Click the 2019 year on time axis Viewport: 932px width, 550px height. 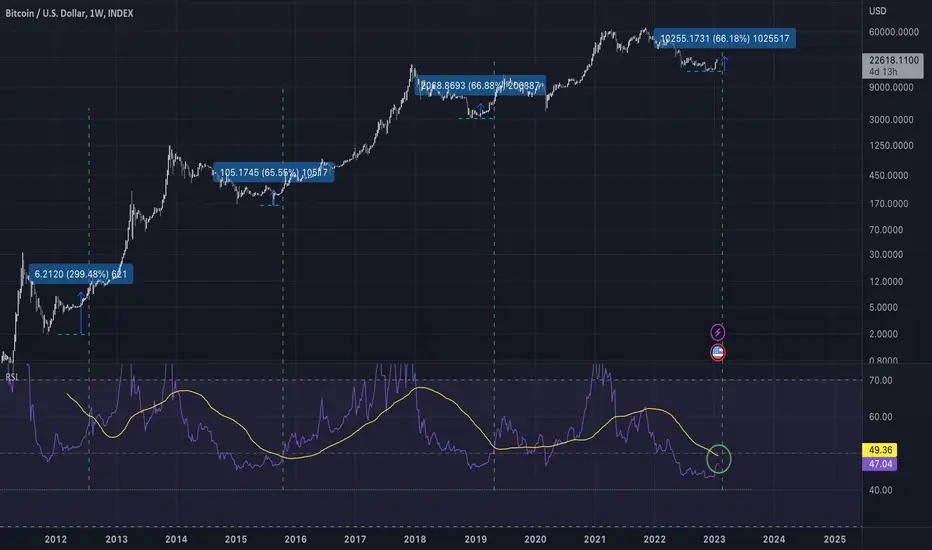(476, 539)
